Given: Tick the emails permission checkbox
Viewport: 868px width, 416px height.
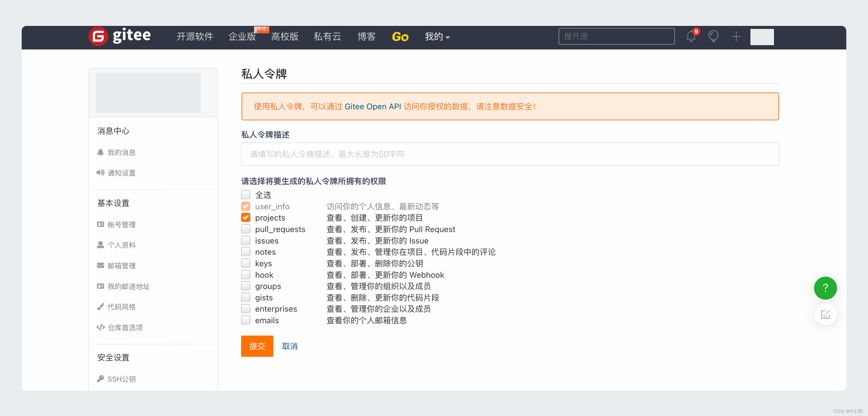Looking at the screenshot, I should pyautogui.click(x=246, y=320).
